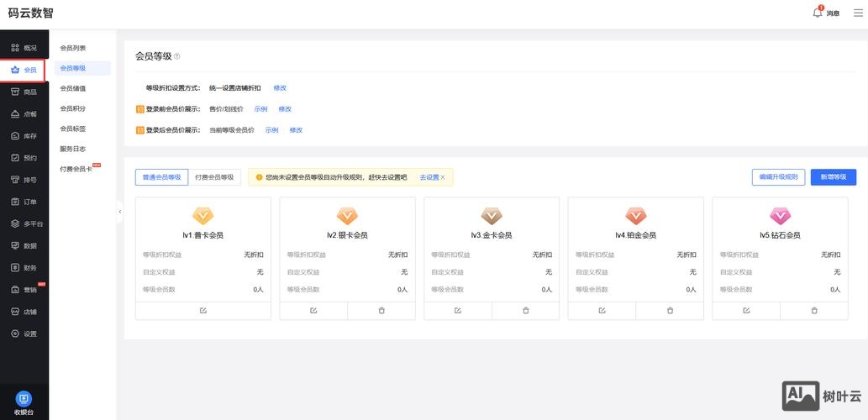Viewport: 868px width, 420px height.
Task: Delete the lv5.钻石会员 level
Action: (x=814, y=311)
